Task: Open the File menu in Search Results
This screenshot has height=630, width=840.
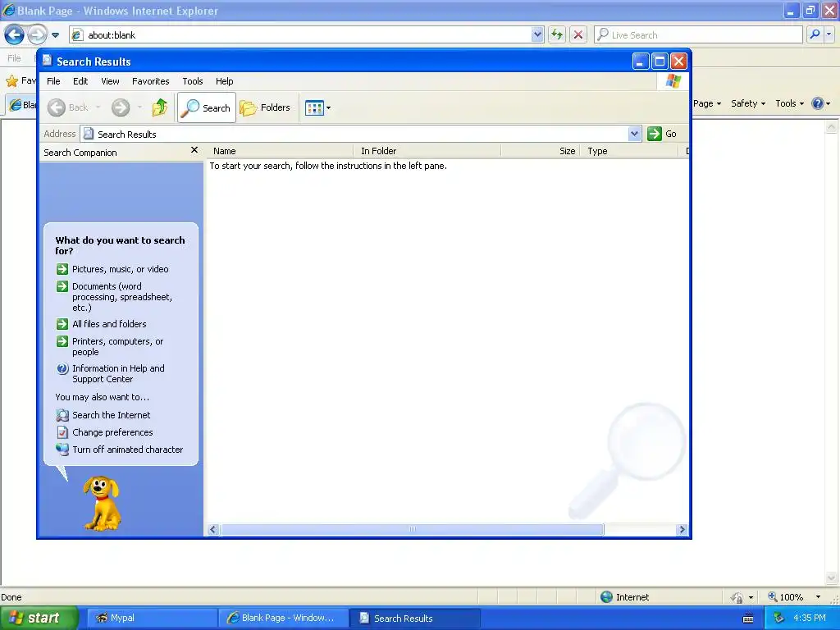Action: click(53, 81)
